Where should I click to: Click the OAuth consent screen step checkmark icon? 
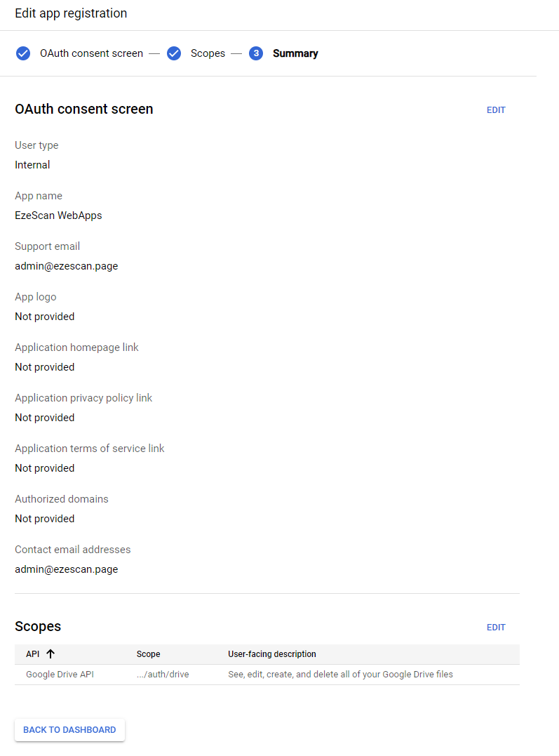(23, 53)
